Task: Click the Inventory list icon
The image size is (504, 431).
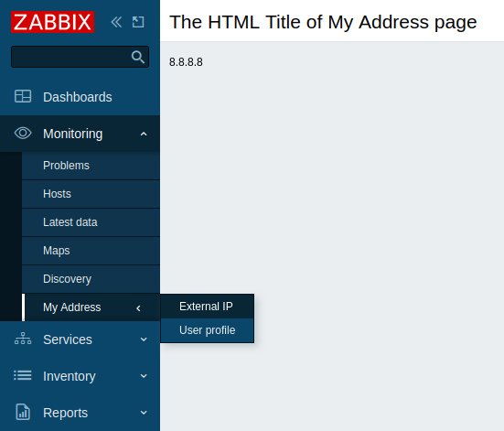Action: [x=23, y=376]
